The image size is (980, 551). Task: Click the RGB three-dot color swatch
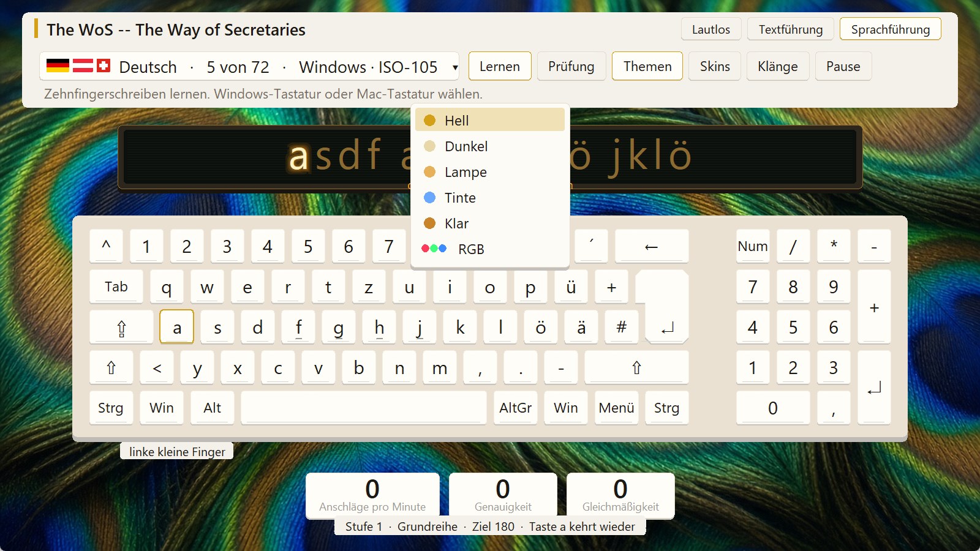434,249
